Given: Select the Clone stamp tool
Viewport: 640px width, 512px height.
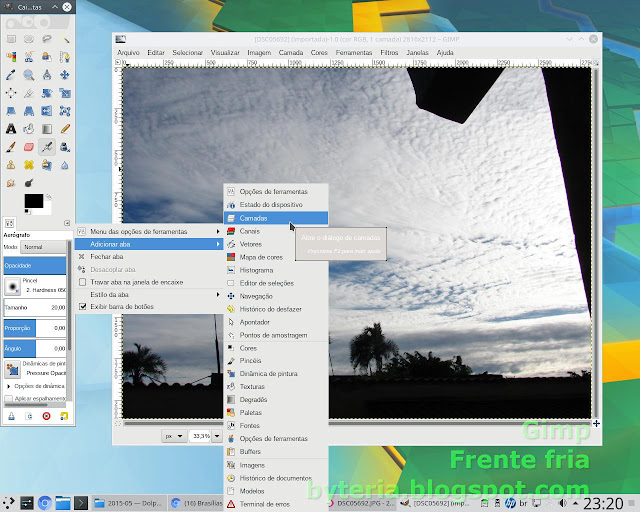Looking at the screenshot, I should coord(11,165).
